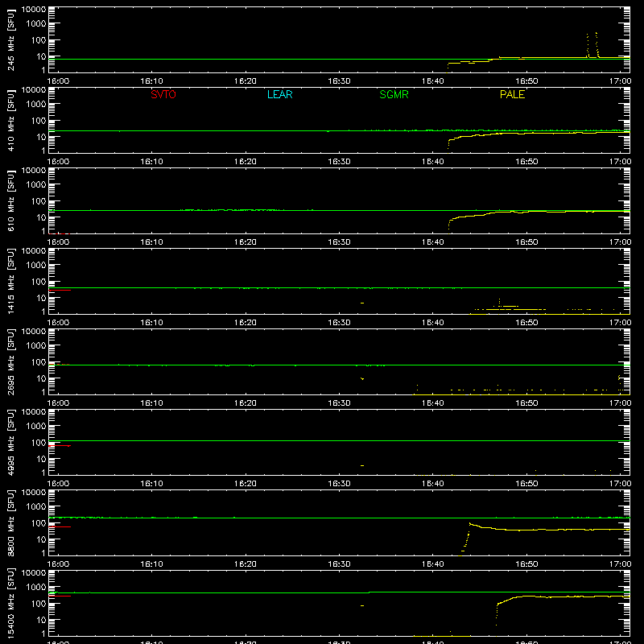Image resolution: width=644 pixels, height=644 pixels.
Task: Click the 245 MHz [SFU] axis title
Action: (x=10, y=40)
